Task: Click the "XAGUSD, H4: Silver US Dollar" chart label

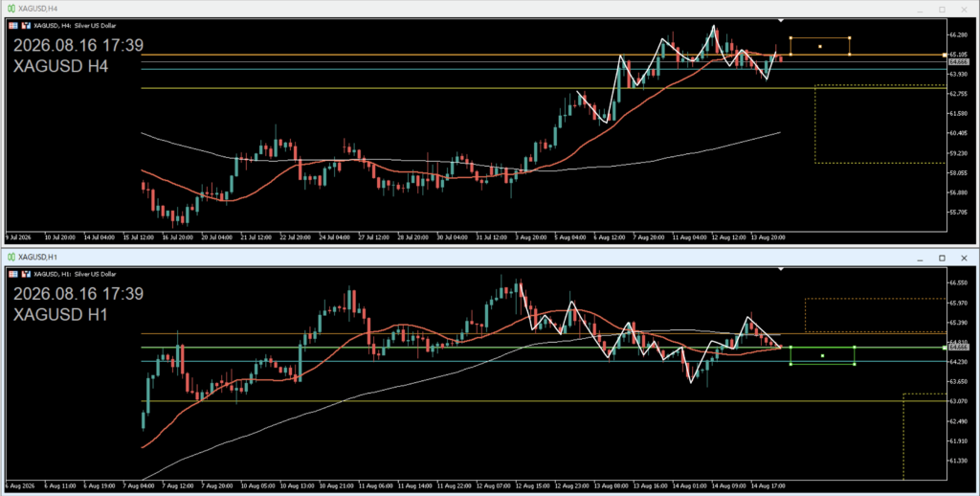Action: coord(75,26)
